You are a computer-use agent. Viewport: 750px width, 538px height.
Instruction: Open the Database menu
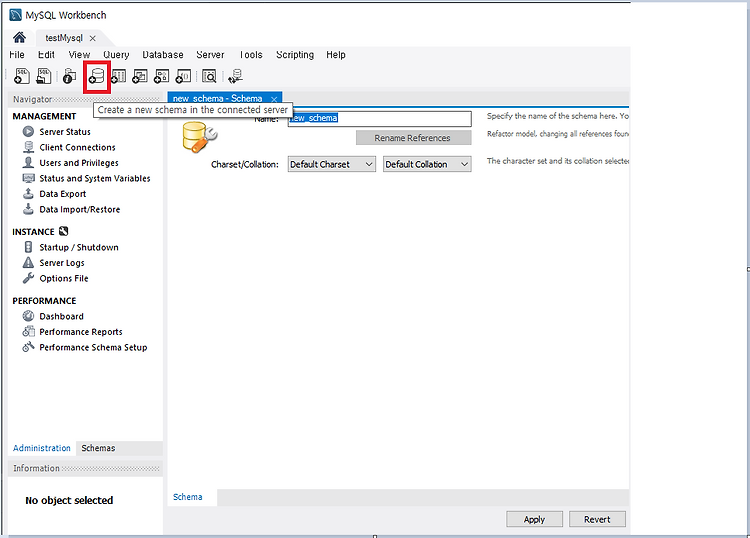(163, 55)
